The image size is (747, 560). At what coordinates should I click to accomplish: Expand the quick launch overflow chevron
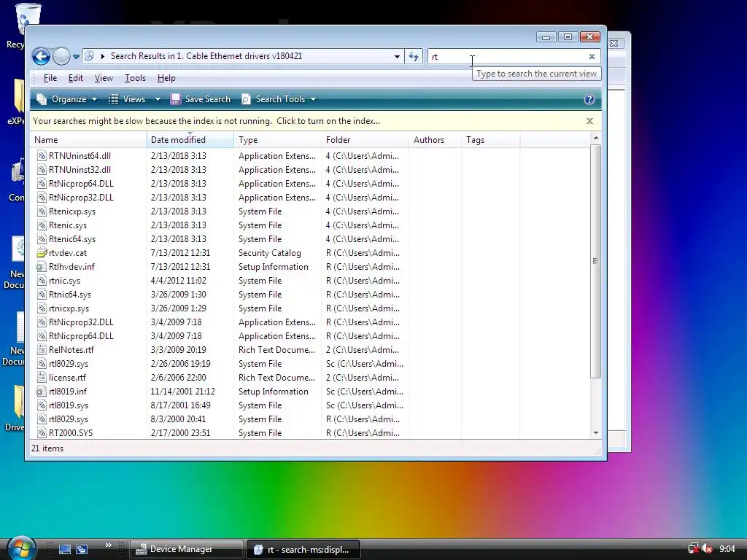[108, 545]
